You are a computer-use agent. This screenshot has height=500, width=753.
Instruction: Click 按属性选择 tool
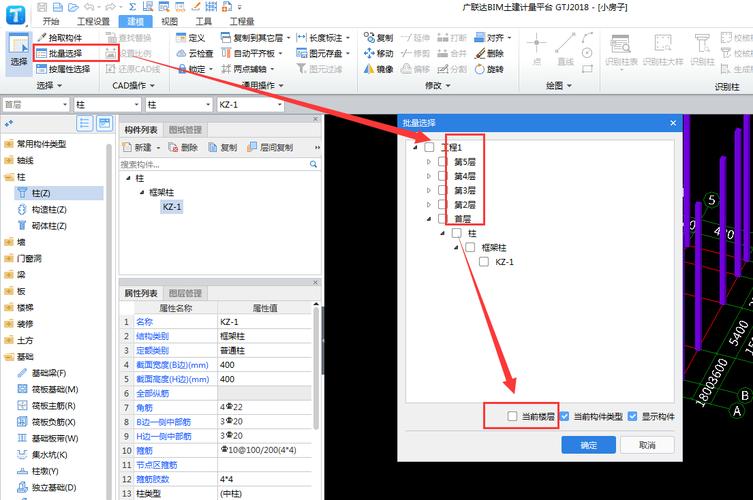pyautogui.click(x=63, y=69)
